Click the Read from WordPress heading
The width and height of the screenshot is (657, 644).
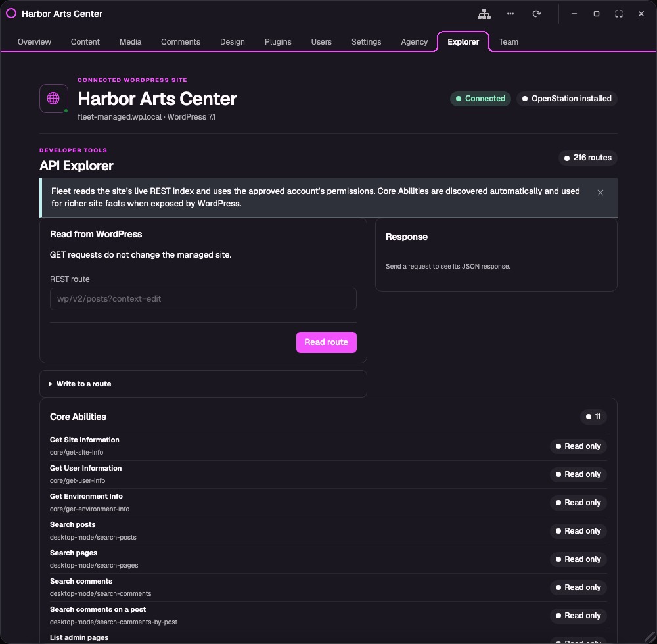click(x=96, y=234)
